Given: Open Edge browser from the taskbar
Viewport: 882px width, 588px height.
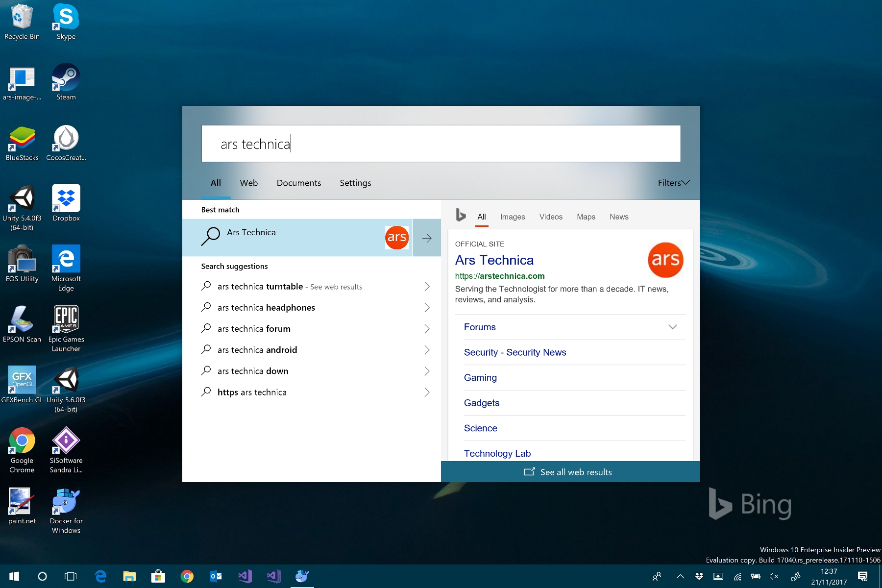Looking at the screenshot, I should 100,576.
